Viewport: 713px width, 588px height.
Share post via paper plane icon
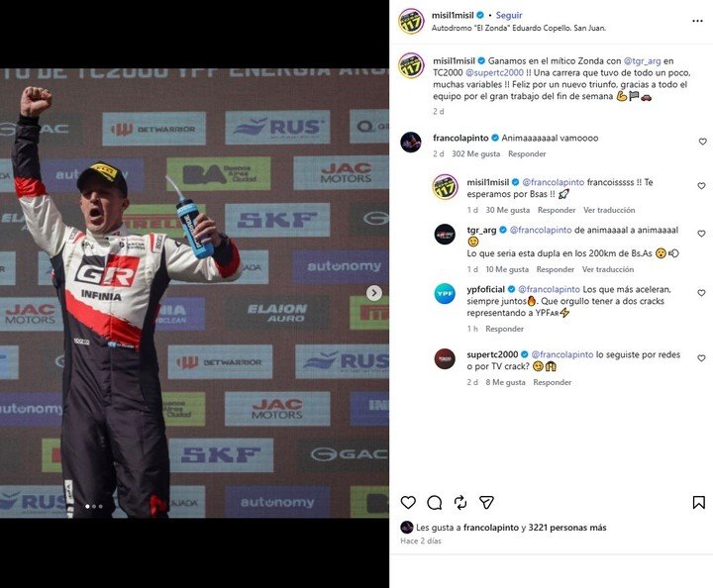tap(486, 502)
